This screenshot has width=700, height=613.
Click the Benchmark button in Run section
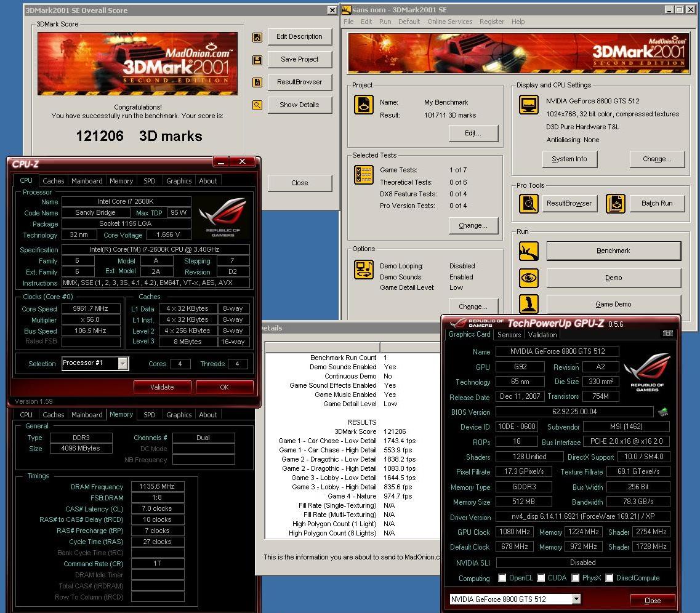click(613, 250)
